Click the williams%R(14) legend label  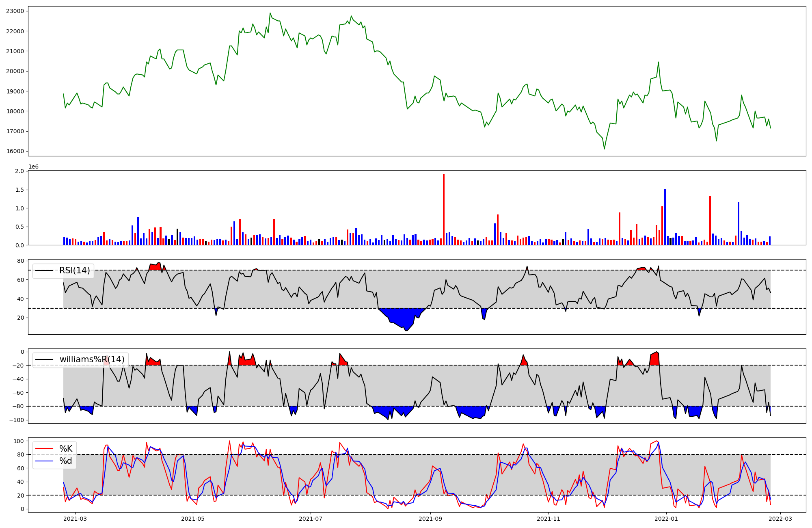pyautogui.click(x=92, y=359)
